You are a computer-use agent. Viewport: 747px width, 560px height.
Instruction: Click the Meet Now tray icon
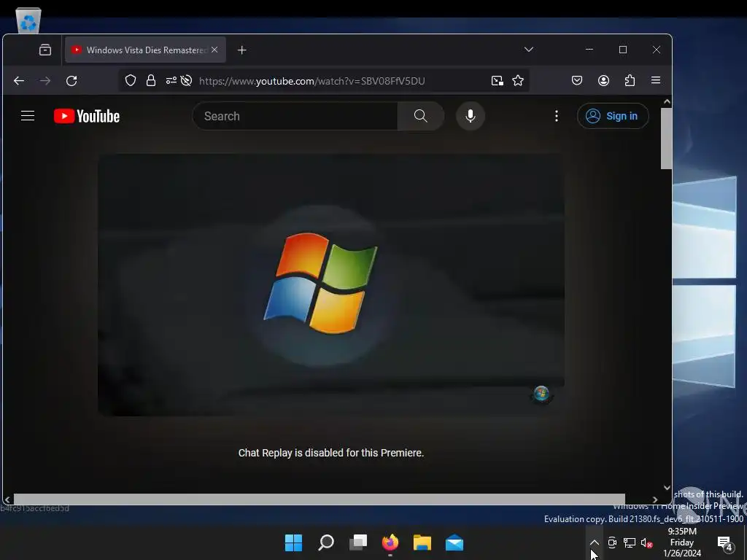612,542
